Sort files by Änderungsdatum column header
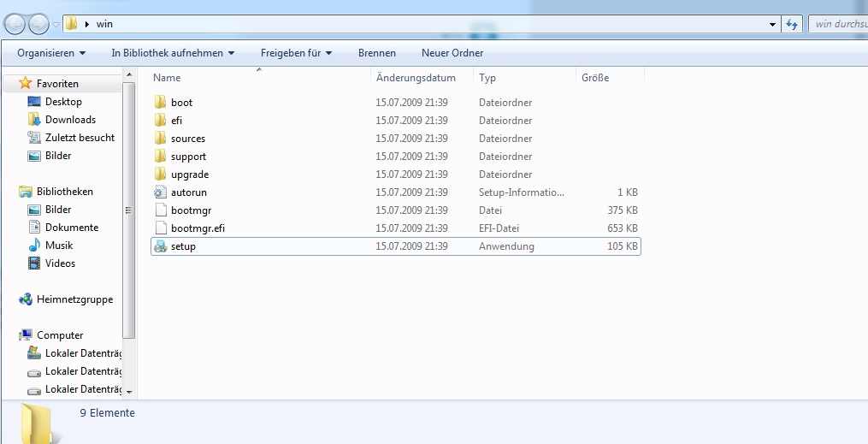The width and height of the screenshot is (868, 444). [x=416, y=78]
